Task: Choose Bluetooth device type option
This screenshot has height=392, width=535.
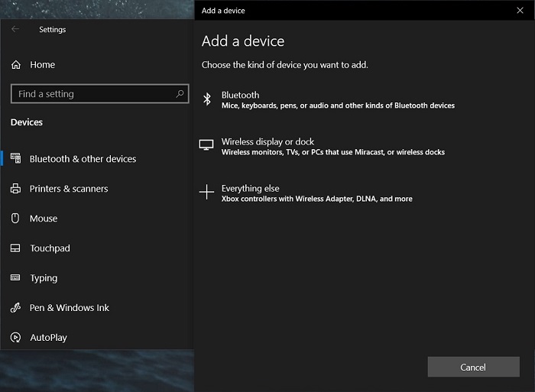Action: click(x=337, y=100)
